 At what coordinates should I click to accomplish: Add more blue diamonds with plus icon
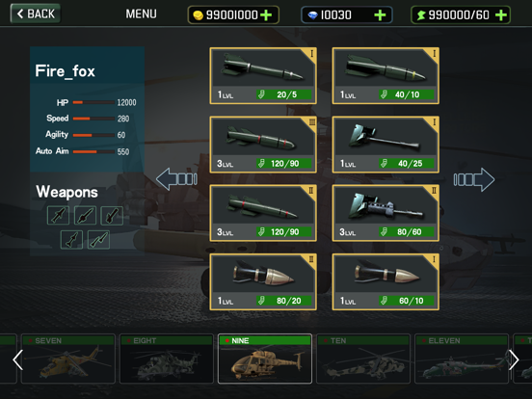[x=380, y=14]
